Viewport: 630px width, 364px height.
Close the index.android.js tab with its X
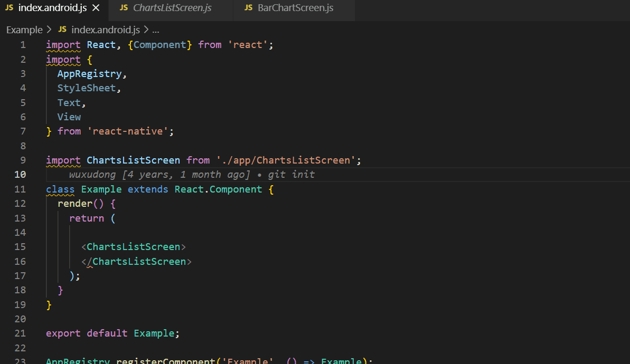[96, 8]
